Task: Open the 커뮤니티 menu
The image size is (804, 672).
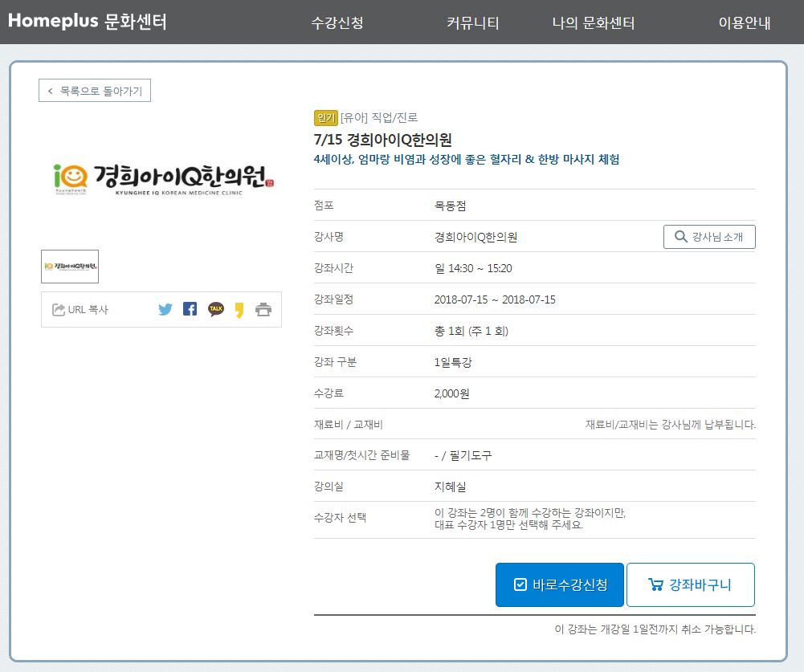Action: pyautogui.click(x=472, y=22)
